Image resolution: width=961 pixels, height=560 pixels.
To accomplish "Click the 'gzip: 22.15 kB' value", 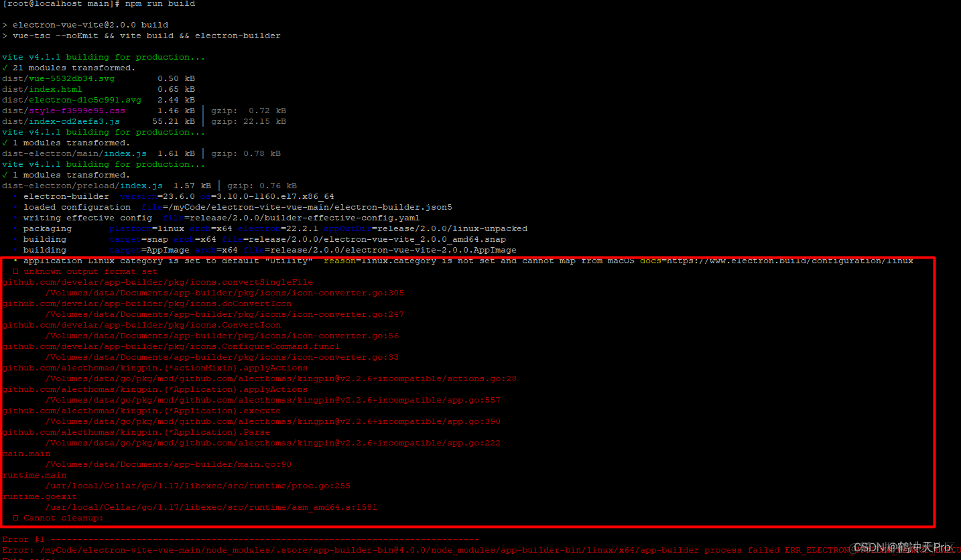I will click(x=249, y=121).
